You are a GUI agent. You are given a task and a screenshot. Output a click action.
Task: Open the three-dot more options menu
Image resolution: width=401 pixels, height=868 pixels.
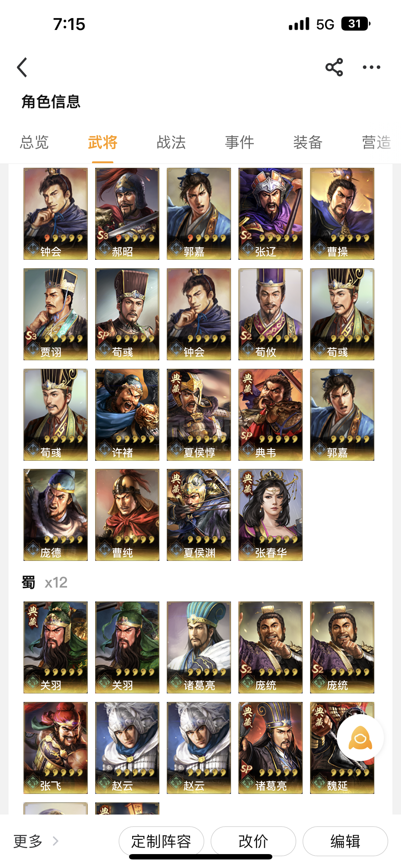pyautogui.click(x=371, y=67)
